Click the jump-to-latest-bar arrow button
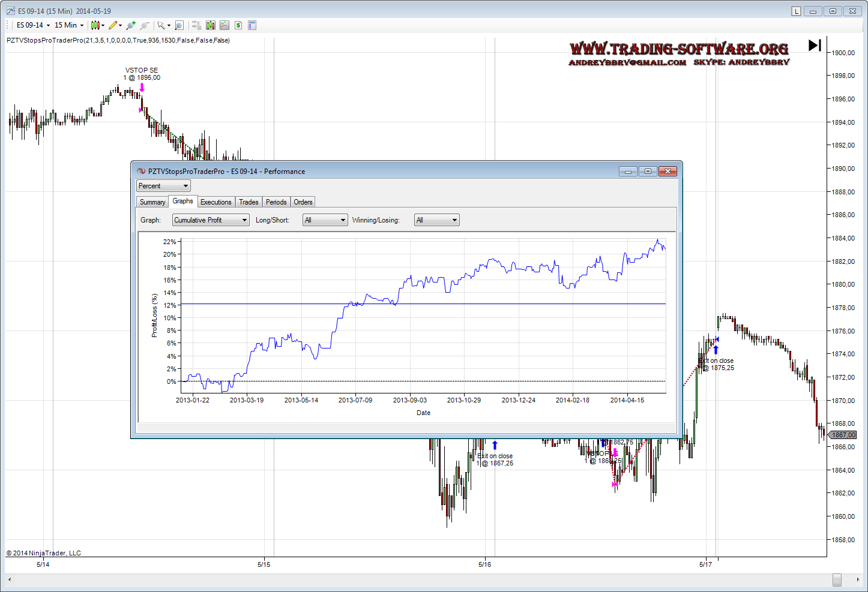 [815, 46]
